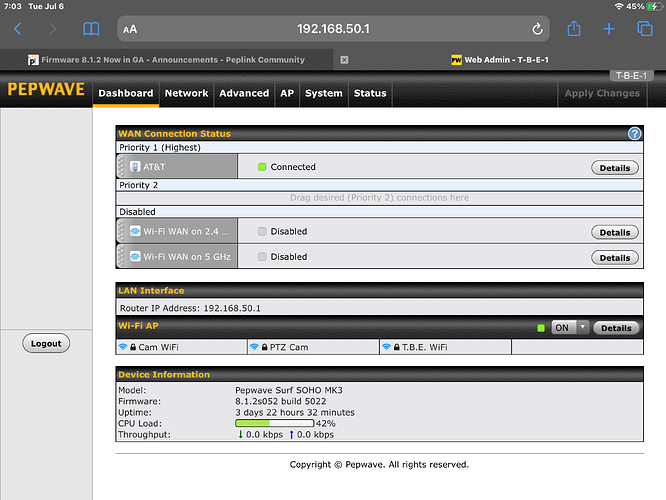Reload the page with refresh icon
This screenshot has width=666, height=500.
tap(538, 29)
